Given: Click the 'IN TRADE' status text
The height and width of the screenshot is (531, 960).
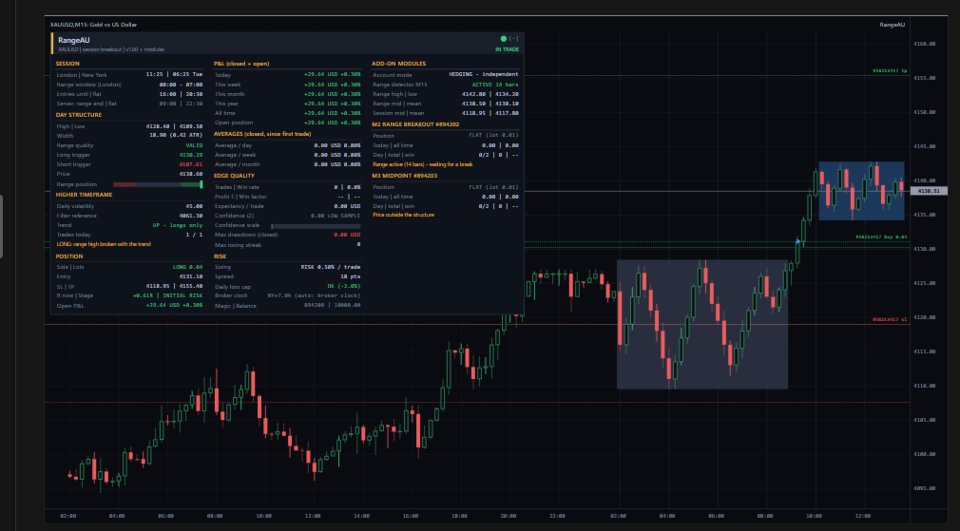Looking at the screenshot, I should (x=507, y=50).
